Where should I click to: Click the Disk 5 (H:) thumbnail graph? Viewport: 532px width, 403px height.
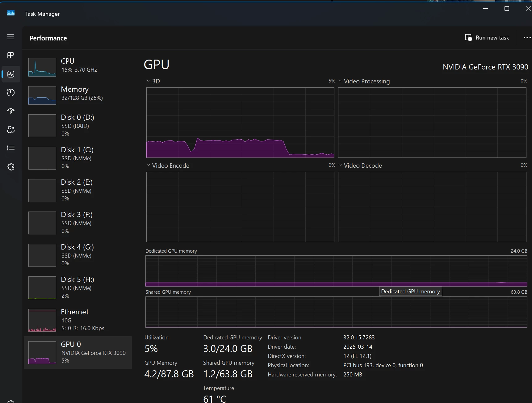click(42, 288)
